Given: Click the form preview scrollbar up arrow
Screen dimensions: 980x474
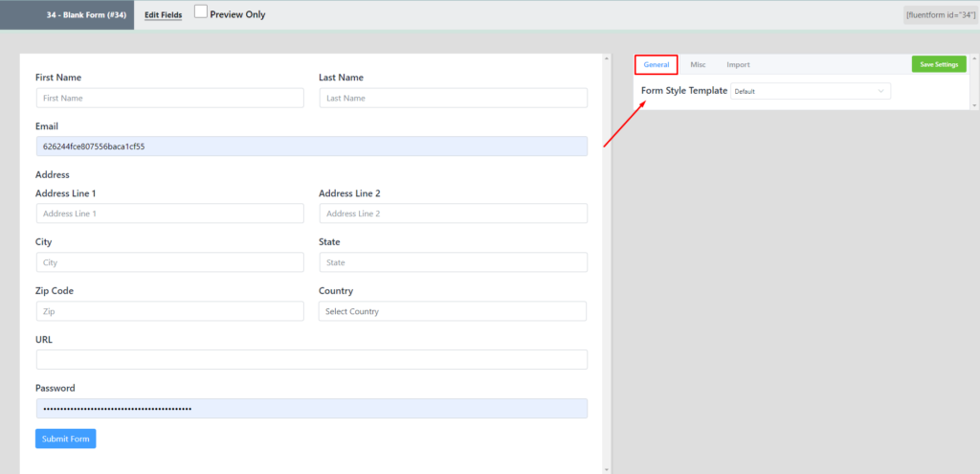Looking at the screenshot, I should [606, 58].
